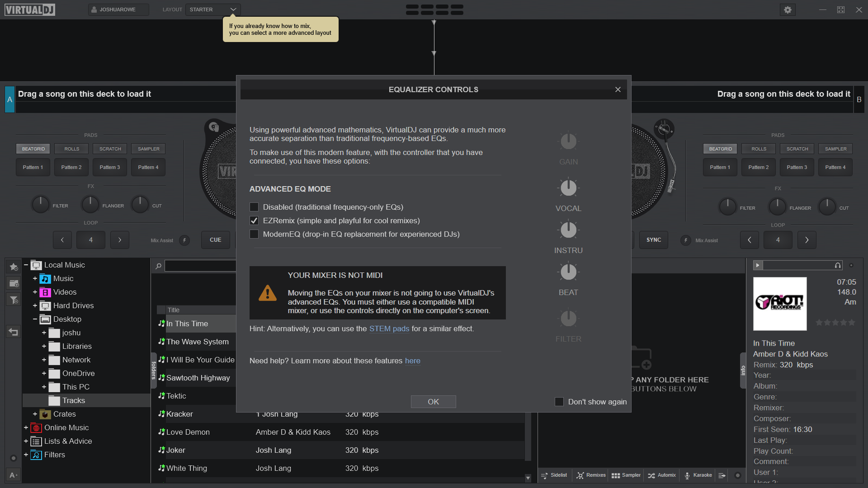
Task: Expand the Crates node
Action: [35, 414]
